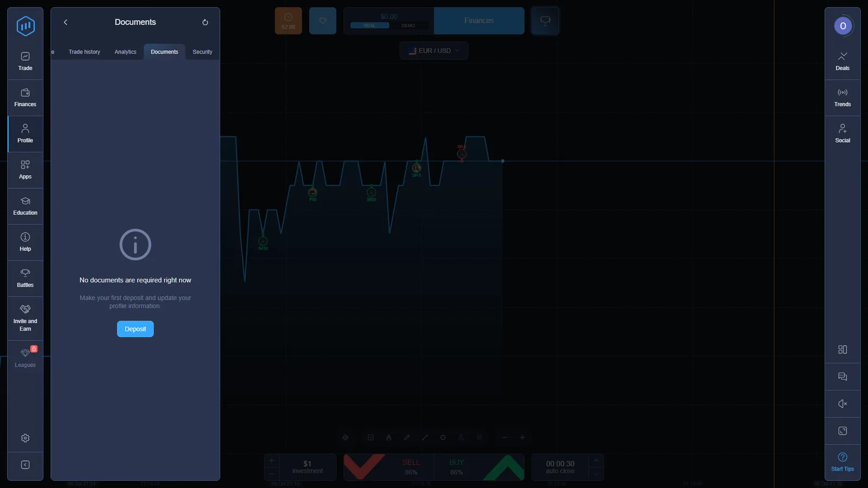
Task: Click the orange timer bonus button
Action: [288, 21]
